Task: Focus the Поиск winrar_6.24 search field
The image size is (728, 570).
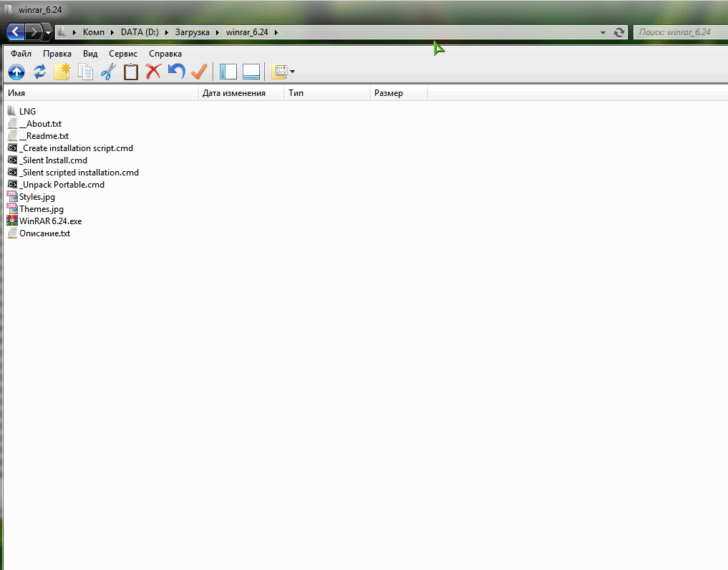Action: pos(681,32)
